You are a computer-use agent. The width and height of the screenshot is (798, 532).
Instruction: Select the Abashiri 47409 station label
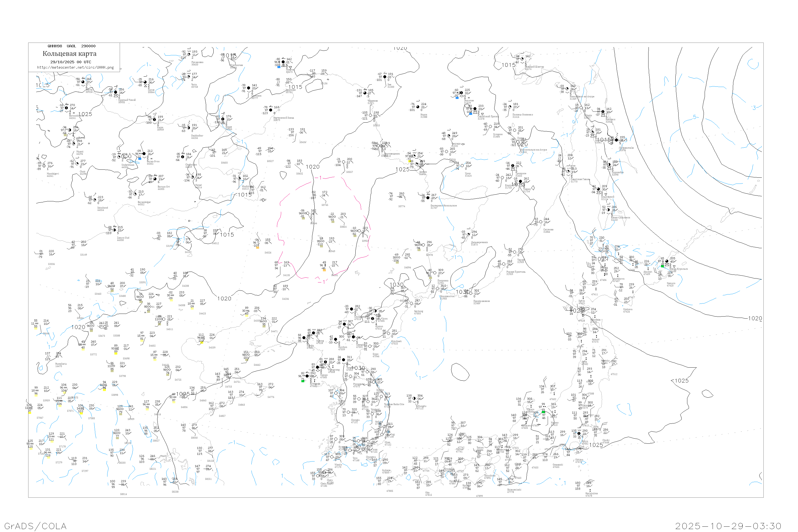(x=648, y=273)
